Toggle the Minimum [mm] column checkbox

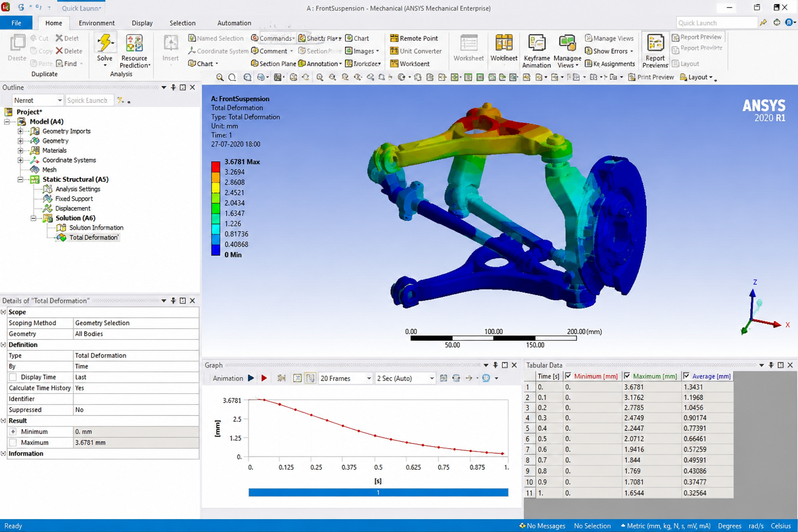click(x=568, y=376)
